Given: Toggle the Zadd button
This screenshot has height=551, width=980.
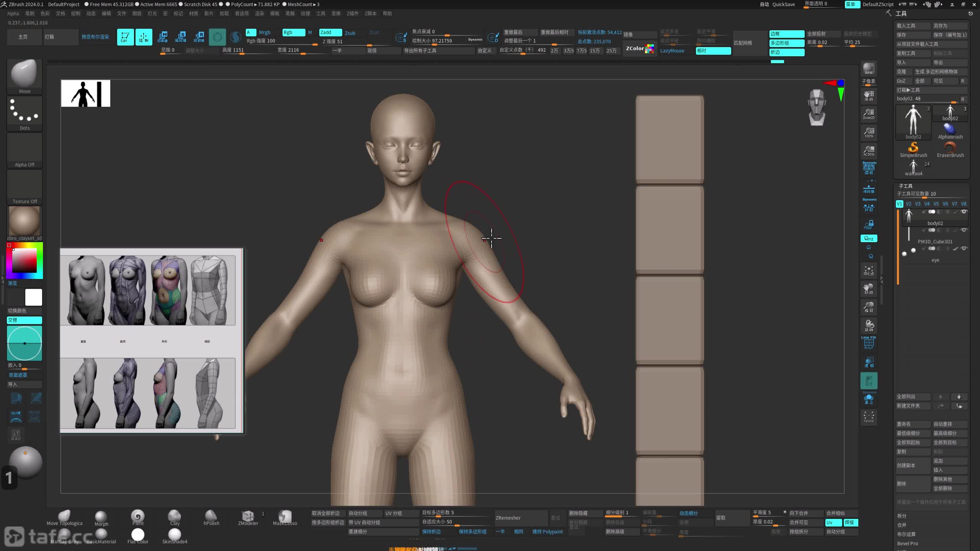Looking at the screenshot, I should 330,33.
